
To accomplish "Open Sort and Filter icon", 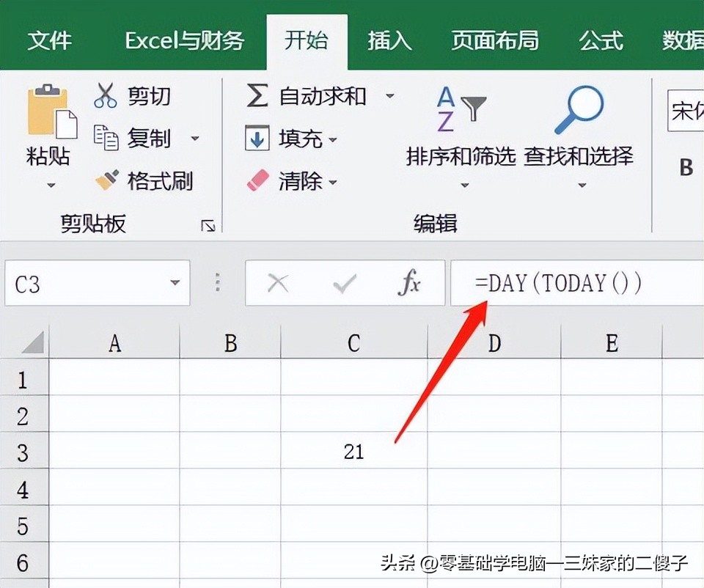I will coord(461,109).
